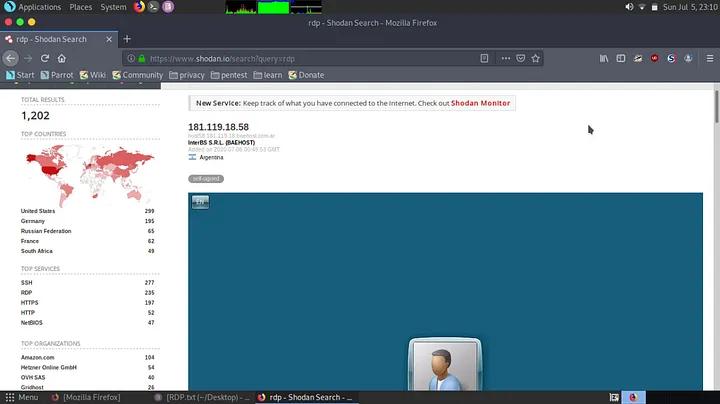
Task: Click the top countries world map
Action: click(90, 175)
